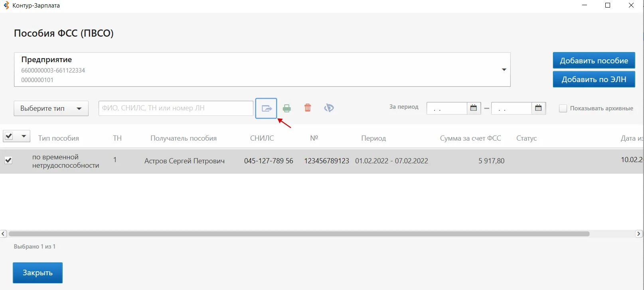Click number cell 123456789123
This screenshot has width=644, height=290.
point(326,161)
